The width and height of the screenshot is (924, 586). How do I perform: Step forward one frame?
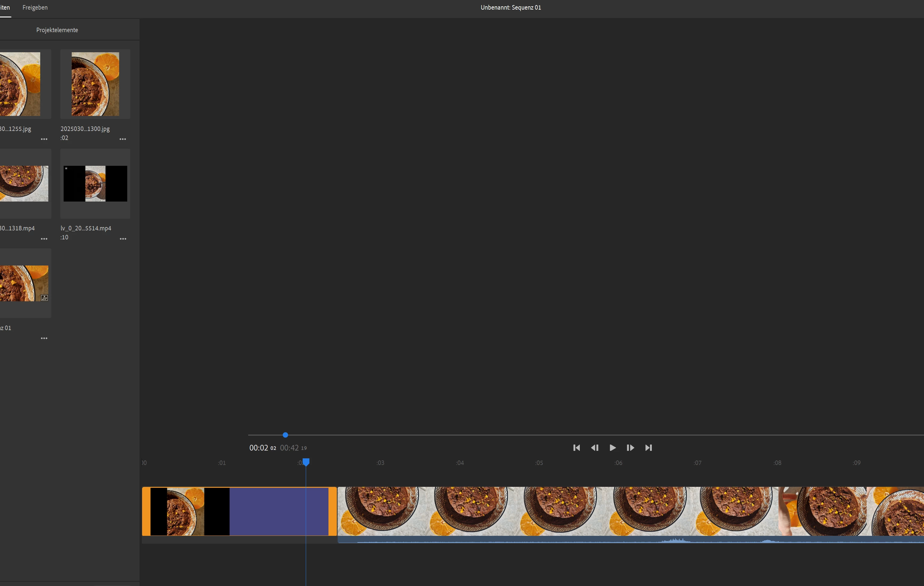pos(630,448)
